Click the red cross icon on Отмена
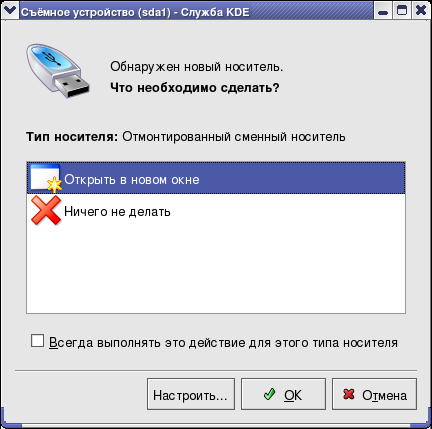Viewport: 432px width, 429px height. click(349, 394)
